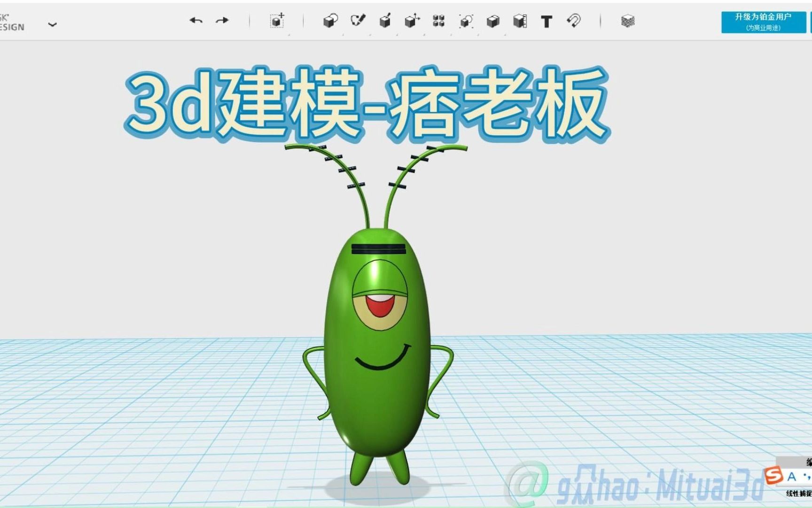Select the Redo icon
This screenshot has width=812, height=508.
[x=221, y=21]
